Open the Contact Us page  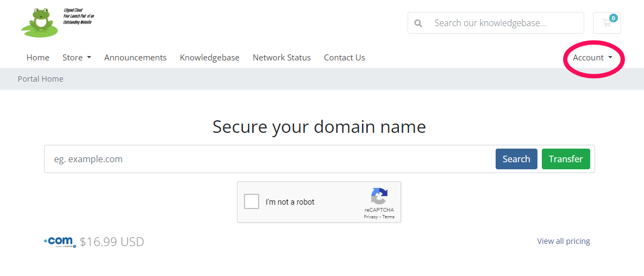point(345,58)
